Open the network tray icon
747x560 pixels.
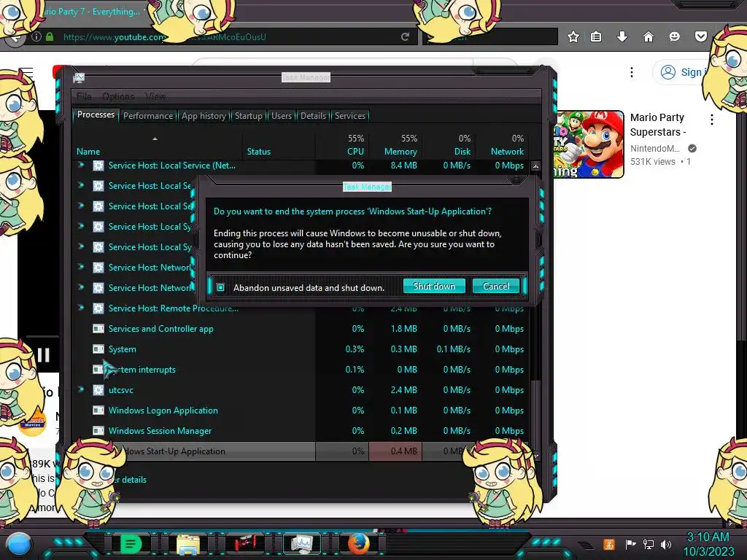pos(649,544)
